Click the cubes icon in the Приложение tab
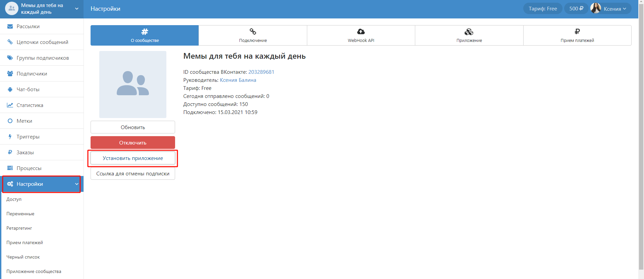Image resolution: width=644 pixels, height=279 pixels. tap(469, 32)
